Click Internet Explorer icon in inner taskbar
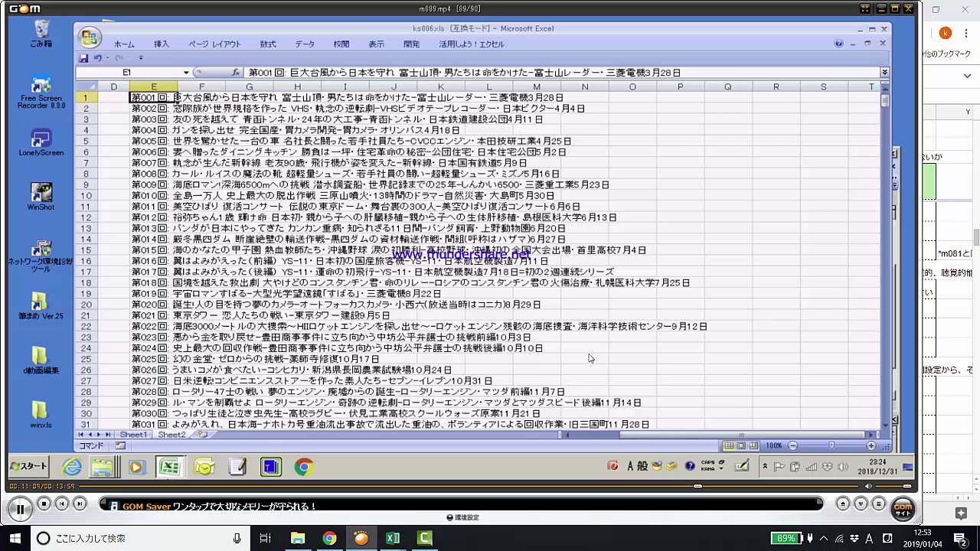 point(72,467)
